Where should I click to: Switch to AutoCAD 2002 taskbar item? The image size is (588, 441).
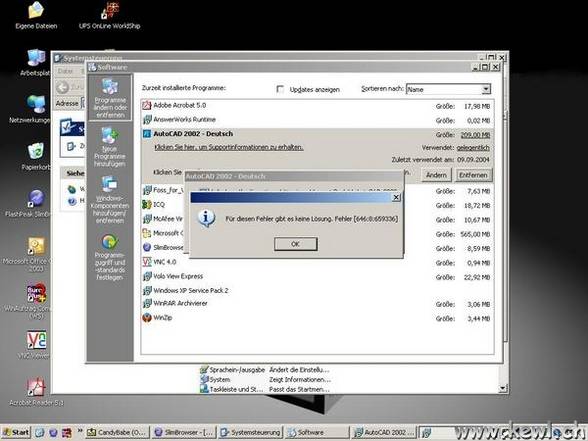click(x=384, y=432)
